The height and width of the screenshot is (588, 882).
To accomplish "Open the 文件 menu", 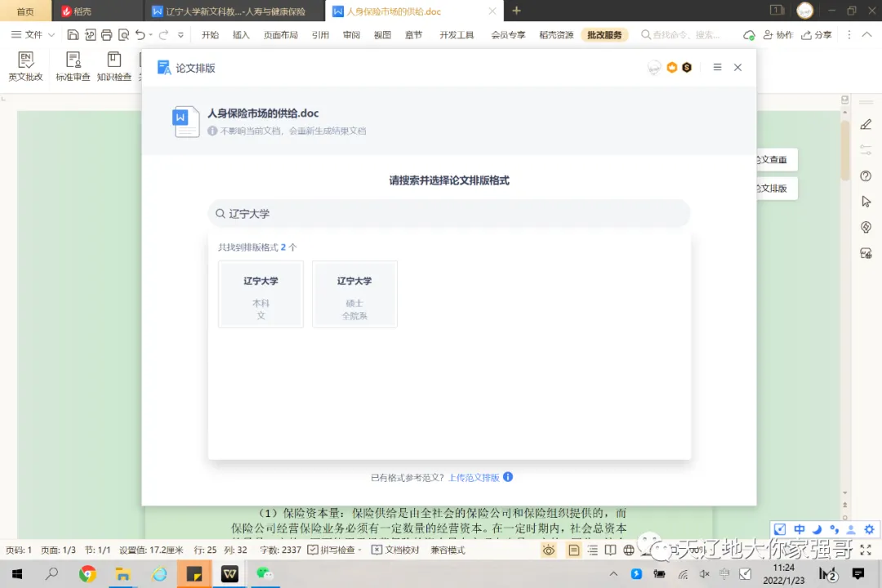I will (26, 35).
